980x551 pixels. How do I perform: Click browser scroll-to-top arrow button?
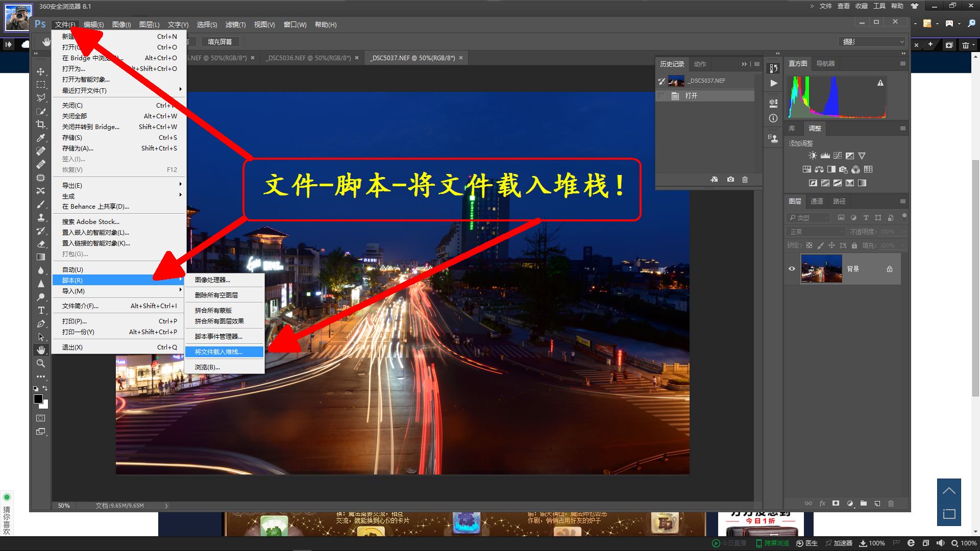[x=949, y=491]
